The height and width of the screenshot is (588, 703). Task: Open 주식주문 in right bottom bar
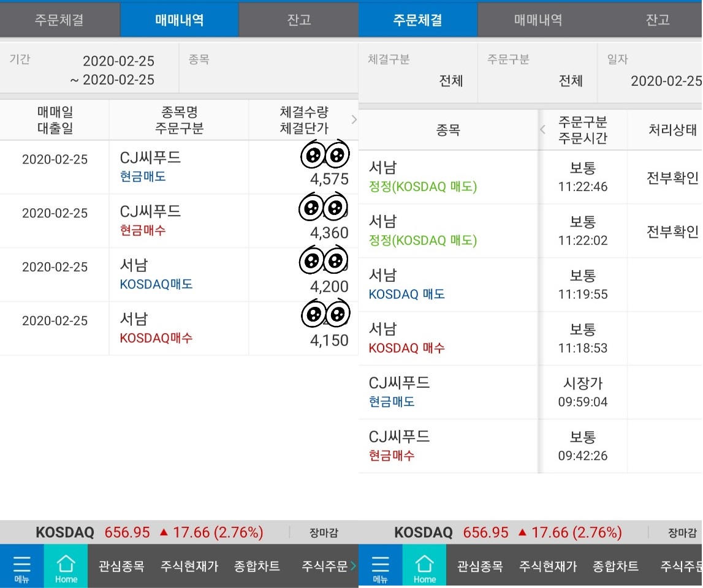tap(682, 566)
